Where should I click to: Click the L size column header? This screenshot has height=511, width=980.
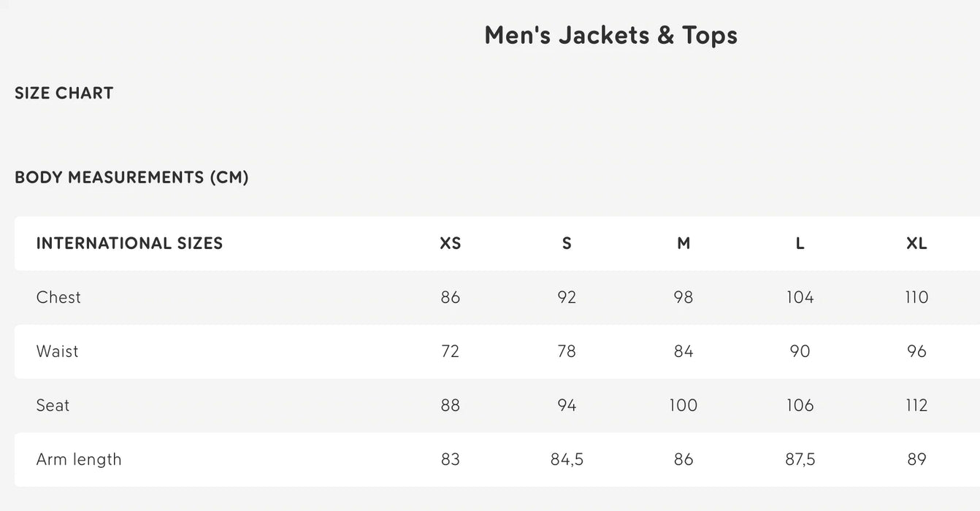[800, 244]
